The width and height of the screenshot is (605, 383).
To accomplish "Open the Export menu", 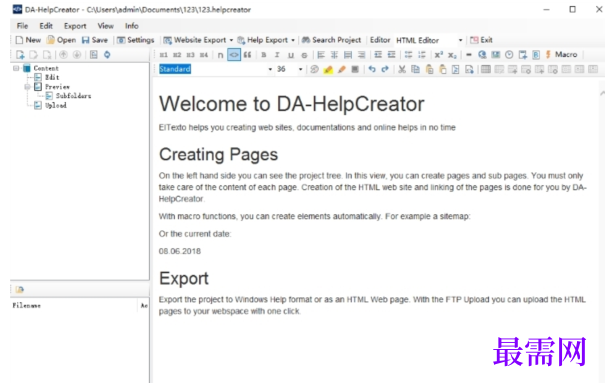I will pos(75,26).
